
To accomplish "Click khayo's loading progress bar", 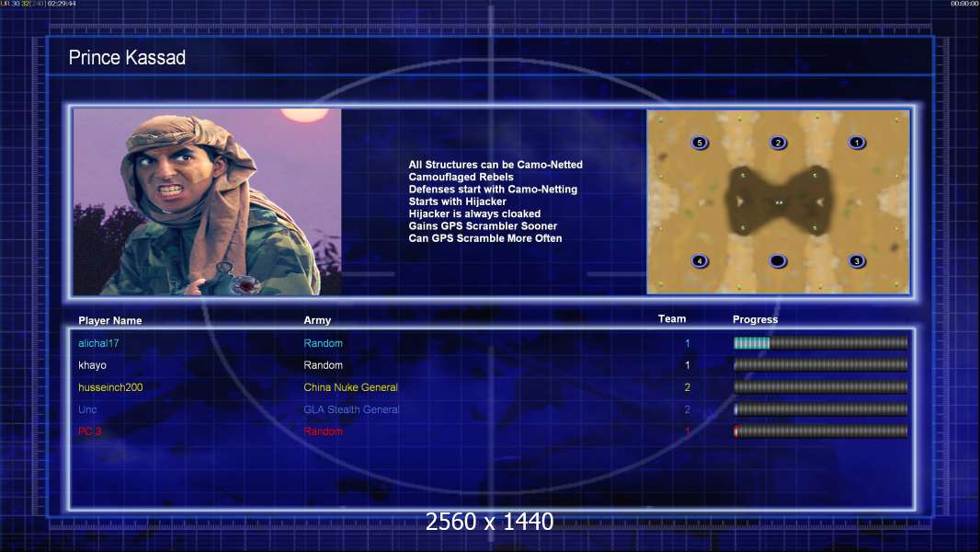I will click(x=820, y=364).
